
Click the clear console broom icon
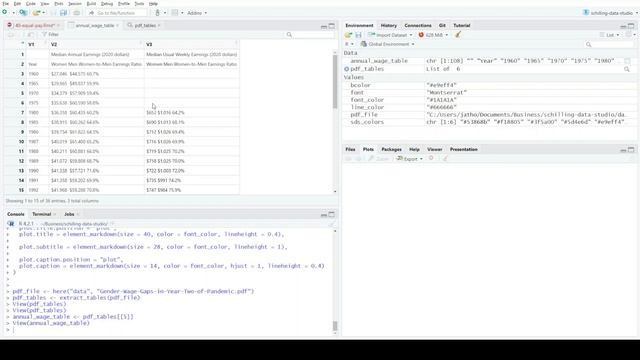[331, 224]
